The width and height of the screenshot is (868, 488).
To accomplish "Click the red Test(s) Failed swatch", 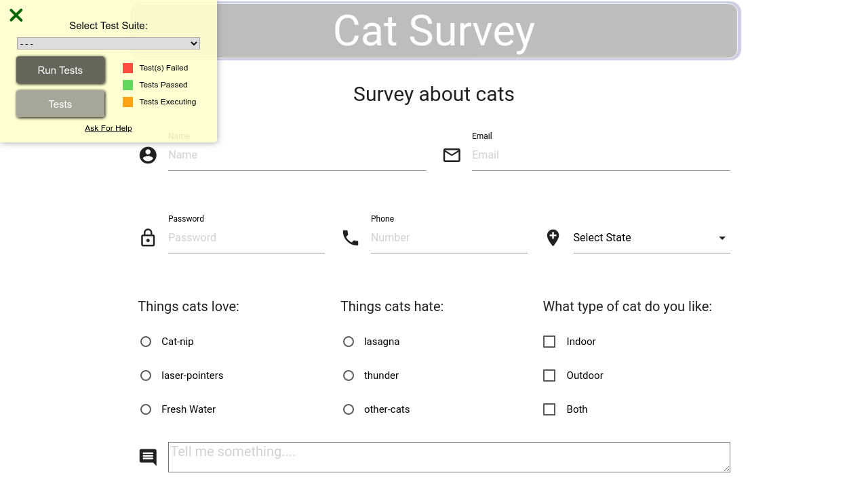I will click(x=127, y=68).
